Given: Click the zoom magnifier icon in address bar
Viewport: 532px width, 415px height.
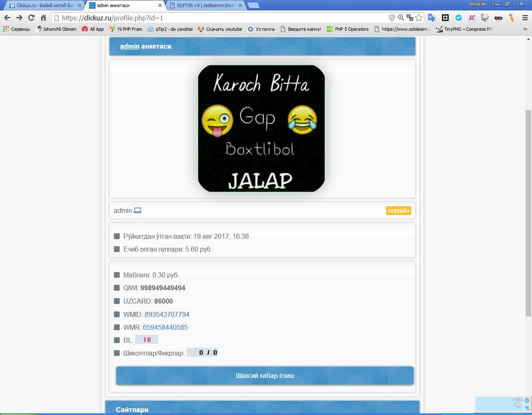Looking at the screenshot, I should pyautogui.click(x=401, y=17).
